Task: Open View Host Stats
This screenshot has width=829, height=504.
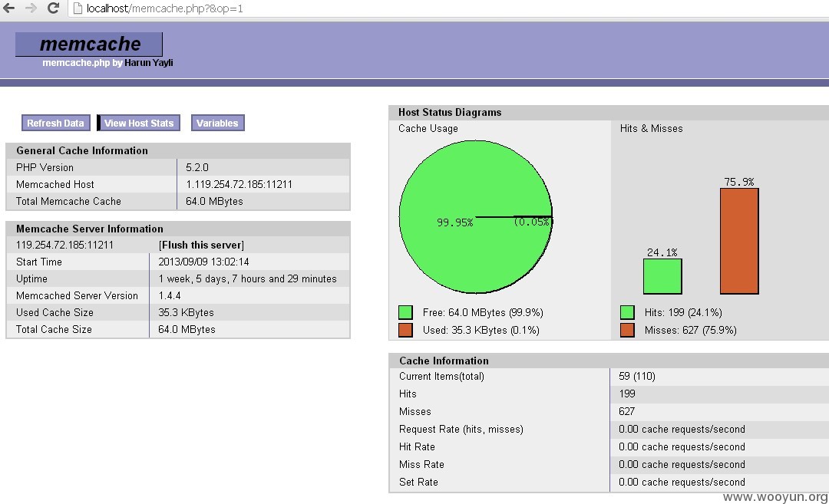Action: (138, 123)
